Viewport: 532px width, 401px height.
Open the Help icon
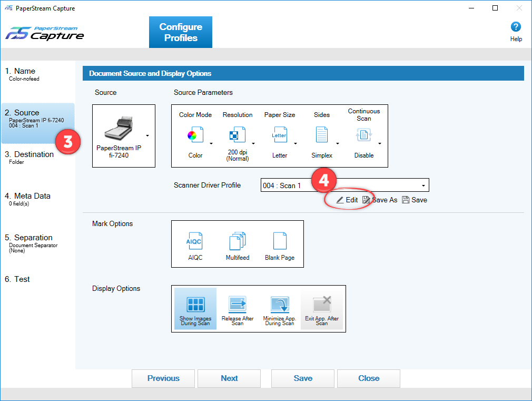(x=516, y=27)
